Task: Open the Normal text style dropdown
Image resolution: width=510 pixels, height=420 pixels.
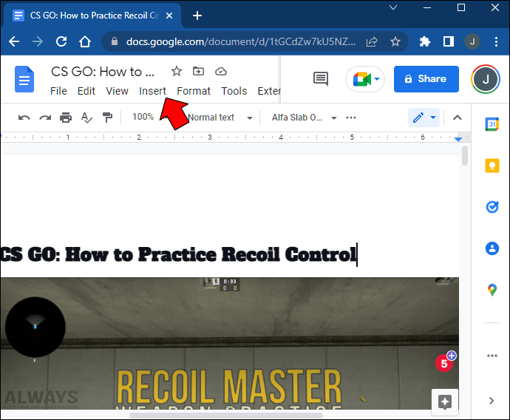Action: point(220,118)
